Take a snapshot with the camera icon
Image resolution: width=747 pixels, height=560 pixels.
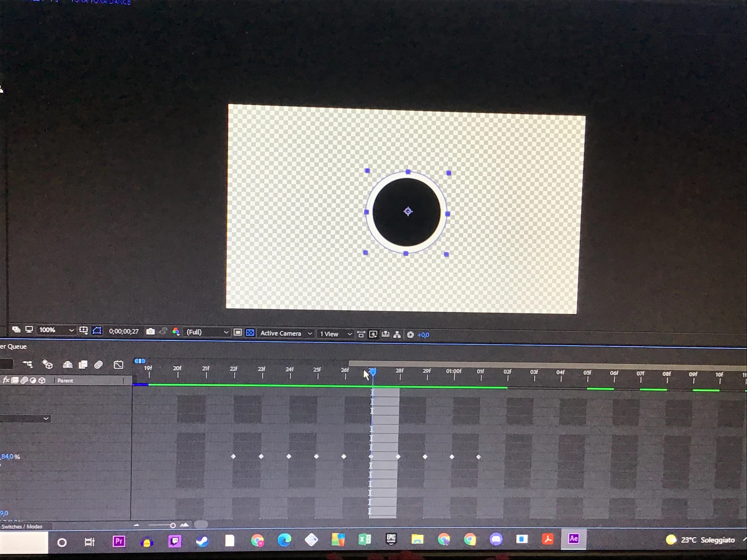pyautogui.click(x=150, y=331)
